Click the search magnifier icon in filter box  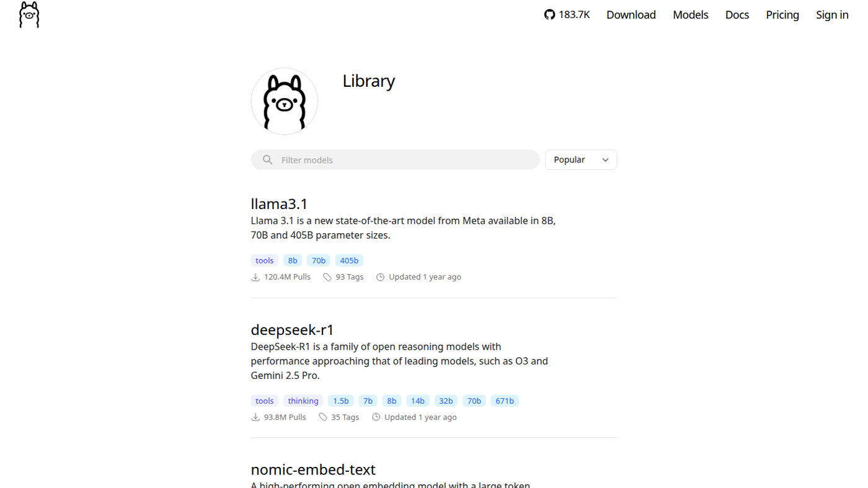coord(267,160)
